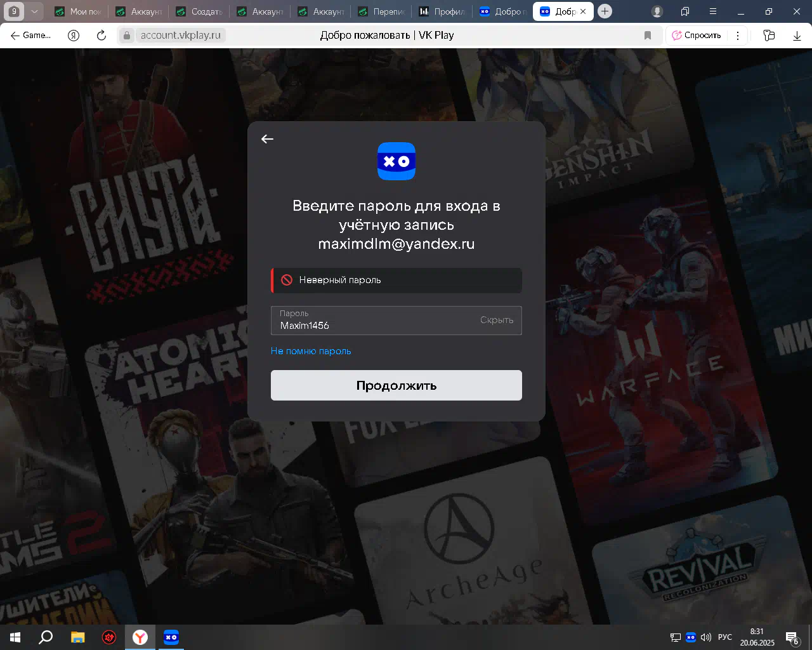812x650 pixels.
Task: Click the page title Добро пожаловать | VK Play
Action: coord(387,36)
